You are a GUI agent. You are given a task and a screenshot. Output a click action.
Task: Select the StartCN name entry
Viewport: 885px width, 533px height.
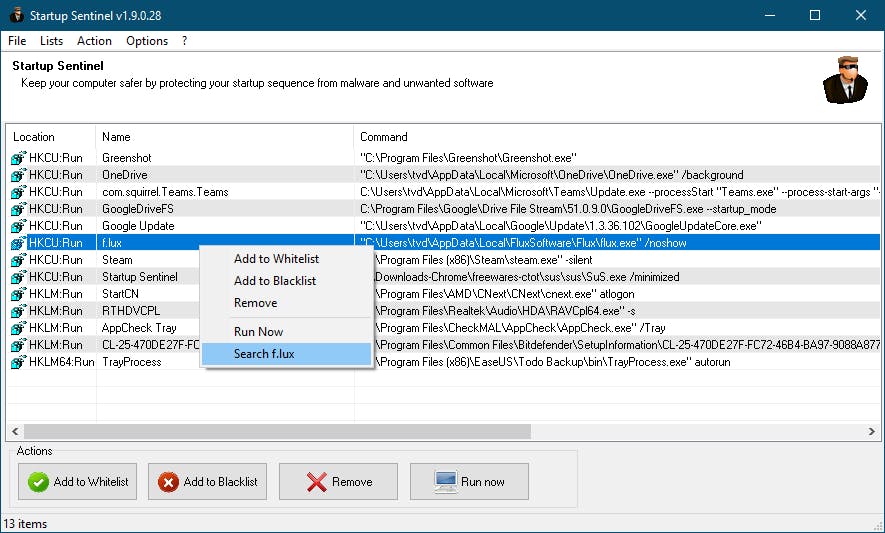pos(120,294)
